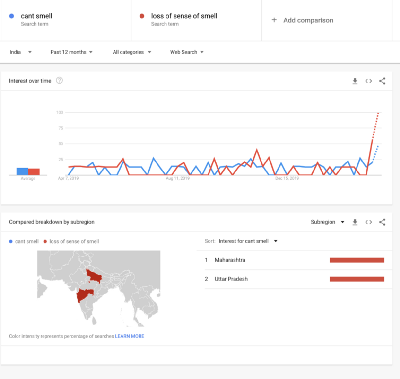This screenshot has width=400, height=379.
Task: Click the Interest over time heading
Action: [30, 81]
